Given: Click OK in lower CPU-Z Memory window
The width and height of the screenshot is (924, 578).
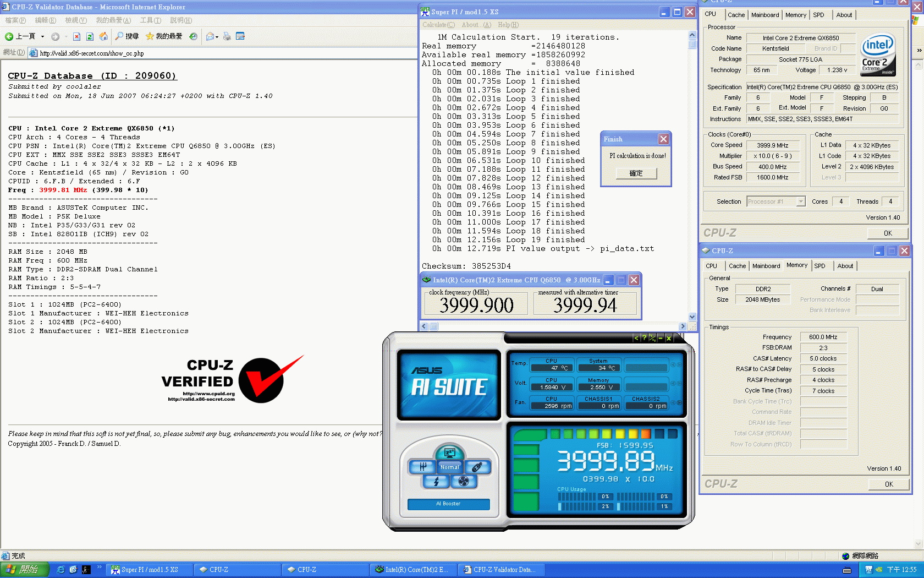Looking at the screenshot, I should point(889,484).
